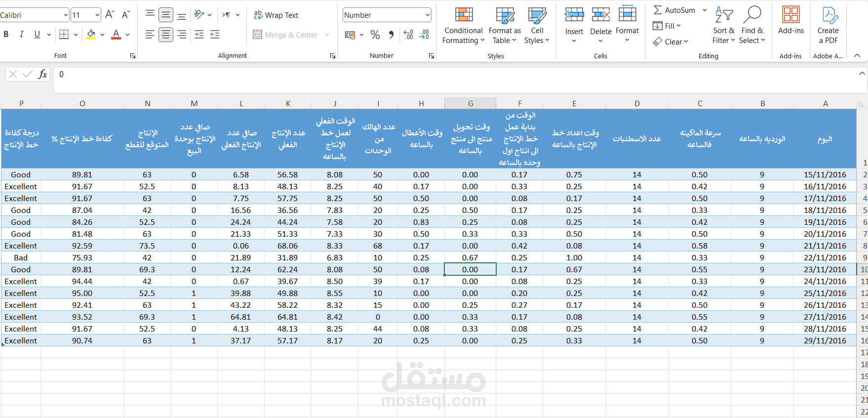
Task: Click the Bad rating cell
Action: [x=21, y=257]
